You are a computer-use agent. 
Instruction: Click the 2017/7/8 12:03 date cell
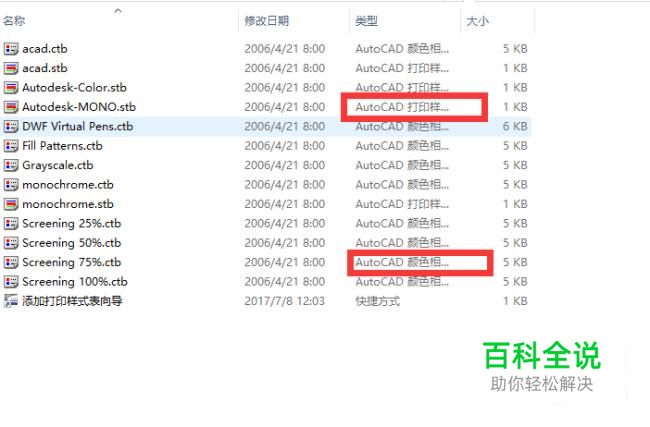(x=285, y=301)
